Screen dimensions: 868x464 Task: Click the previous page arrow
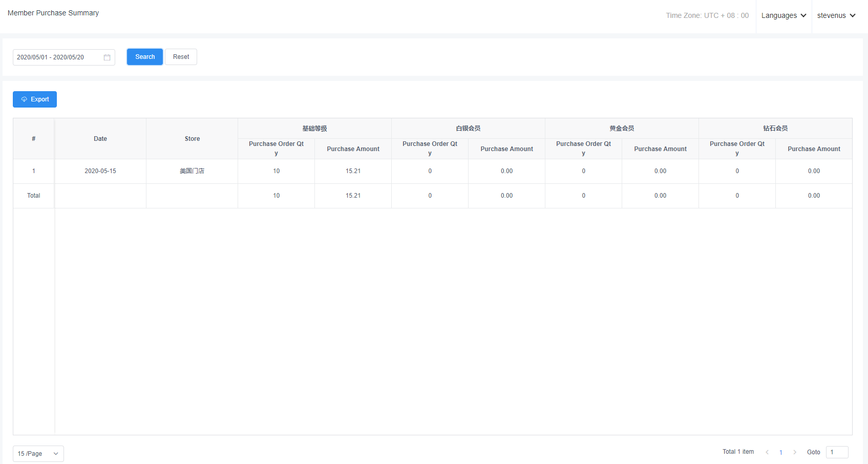click(x=767, y=452)
